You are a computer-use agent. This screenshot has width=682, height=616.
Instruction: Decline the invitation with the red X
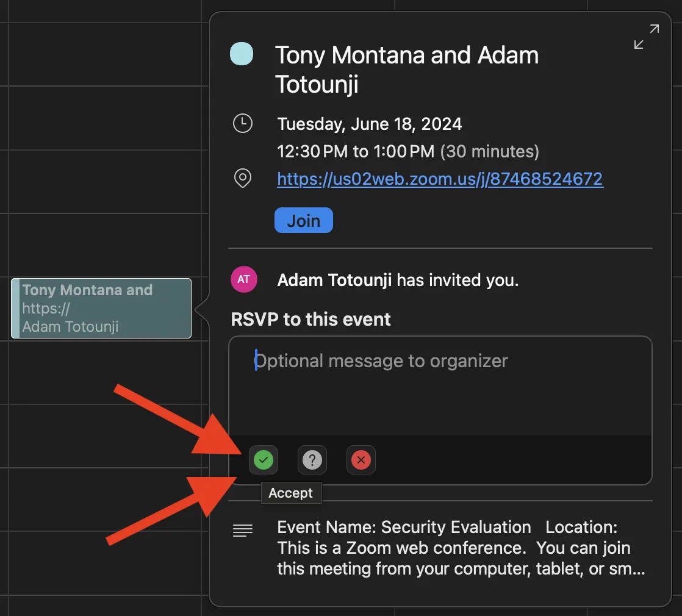click(361, 460)
